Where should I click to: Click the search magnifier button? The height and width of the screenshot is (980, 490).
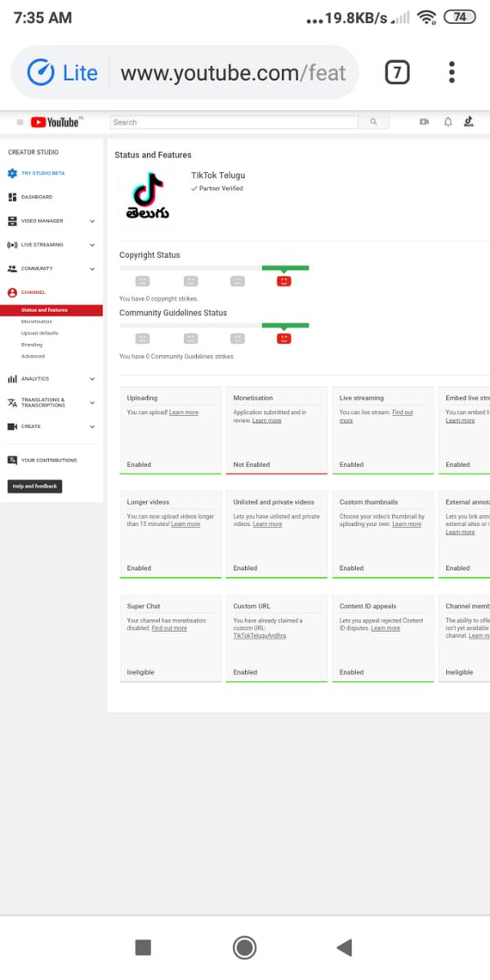(373, 122)
